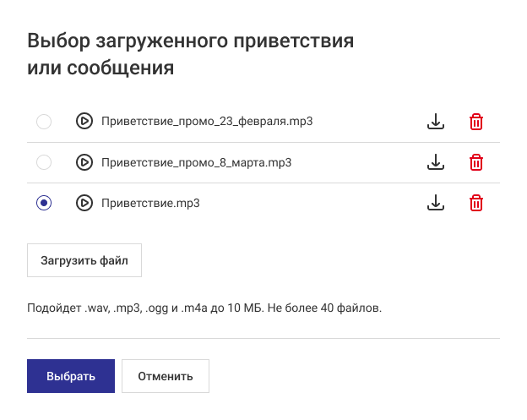Download Приветствие_промо_8_марта.mp3 file

pyautogui.click(x=435, y=162)
